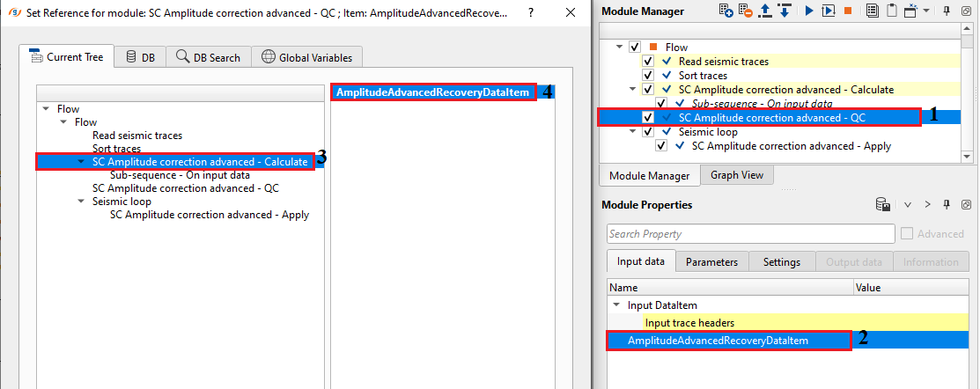Screen dimensions: 980x389
Task: Run the flow with the blue play icon
Action: pos(809,11)
